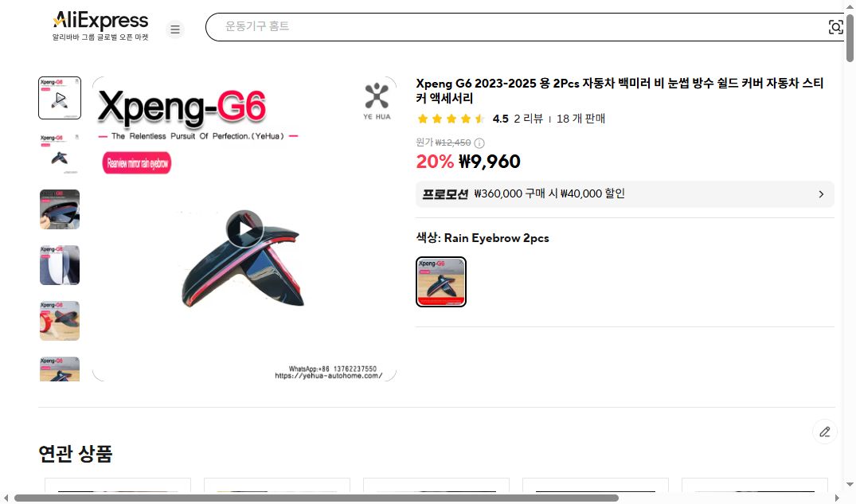856x504 pixels.
Task: Click the 연관 상품 section heading
Action: click(x=75, y=453)
